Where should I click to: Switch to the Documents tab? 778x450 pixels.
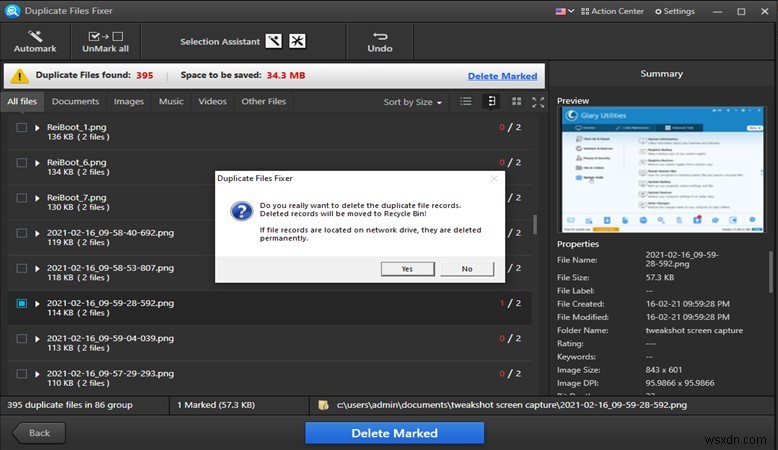pyautogui.click(x=75, y=102)
